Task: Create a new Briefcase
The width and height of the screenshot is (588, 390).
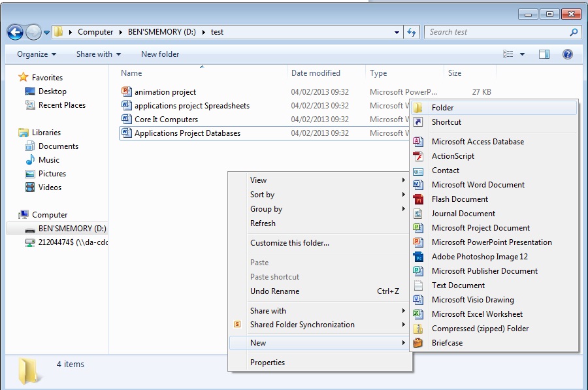Action: click(x=448, y=342)
